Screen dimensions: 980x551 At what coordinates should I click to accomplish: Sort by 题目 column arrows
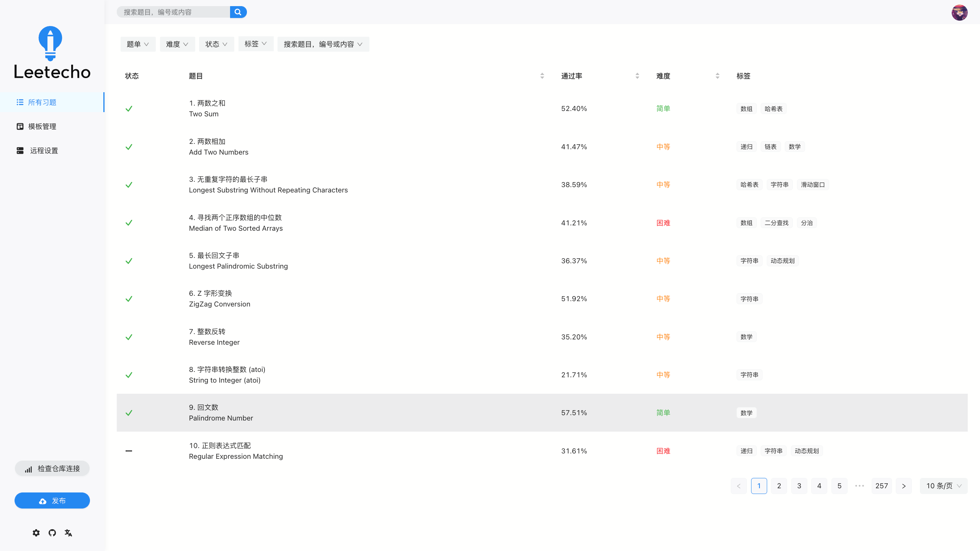(542, 76)
